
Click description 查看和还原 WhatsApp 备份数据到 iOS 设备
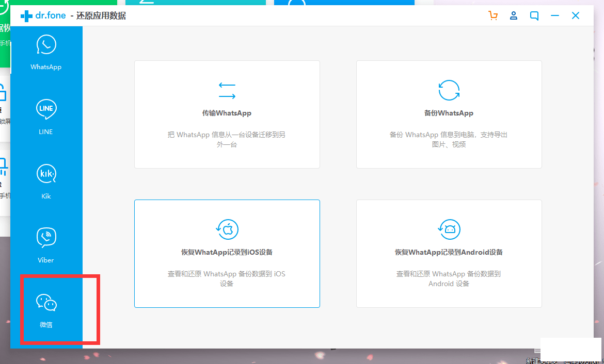pyautogui.click(x=227, y=279)
